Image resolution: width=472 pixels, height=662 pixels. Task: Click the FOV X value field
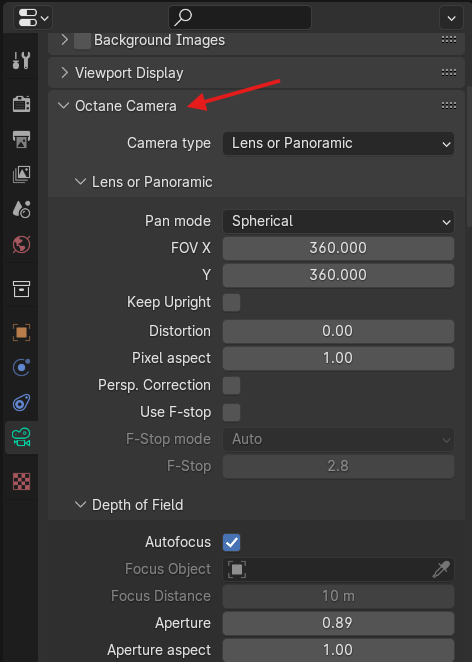coord(338,248)
